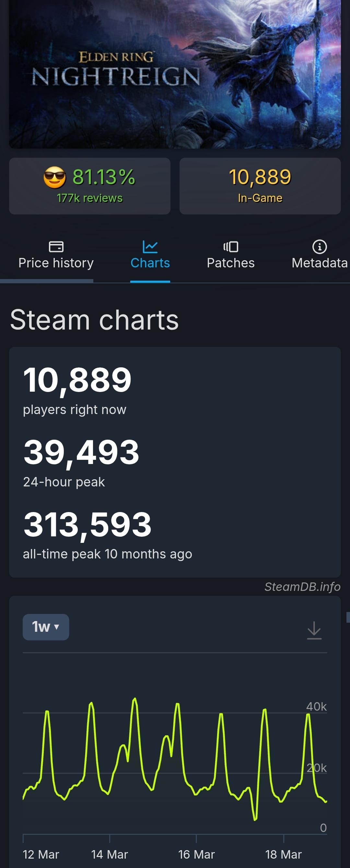The width and height of the screenshot is (350, 868).
Task: Click the 177k reviews text
Action: [x=89, y=198]
